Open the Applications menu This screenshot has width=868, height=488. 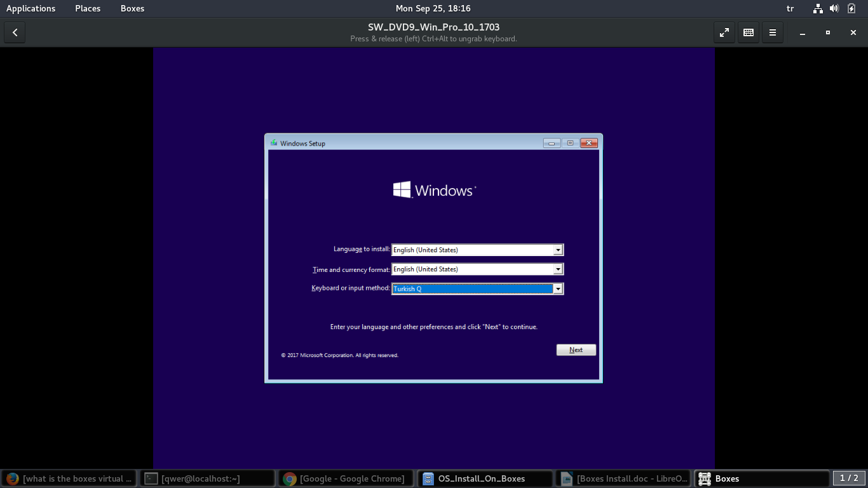[31, 8]
